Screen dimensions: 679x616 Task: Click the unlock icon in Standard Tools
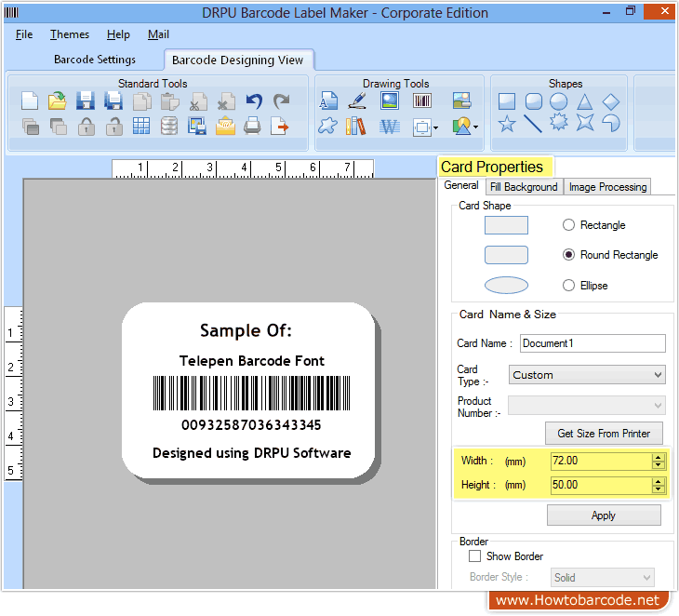(113, 127)
